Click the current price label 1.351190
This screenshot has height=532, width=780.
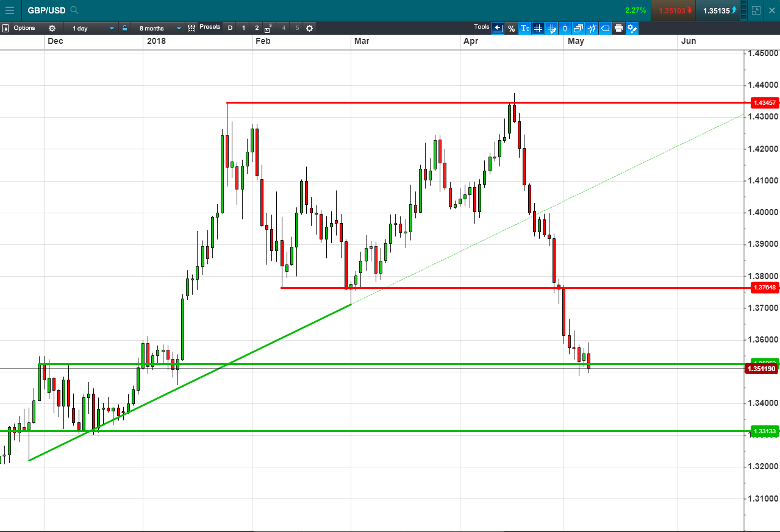762,369
